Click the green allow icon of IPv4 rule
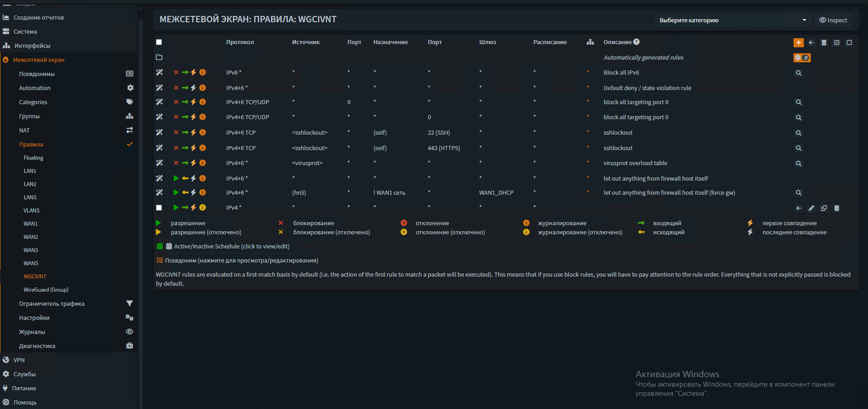This screenshot has height=409, width=868. coord(176,207)
